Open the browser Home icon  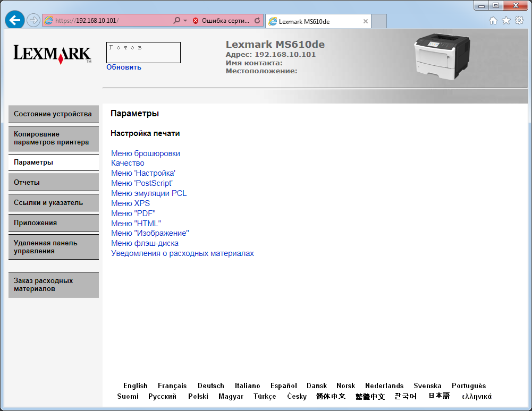pos(493,21)
